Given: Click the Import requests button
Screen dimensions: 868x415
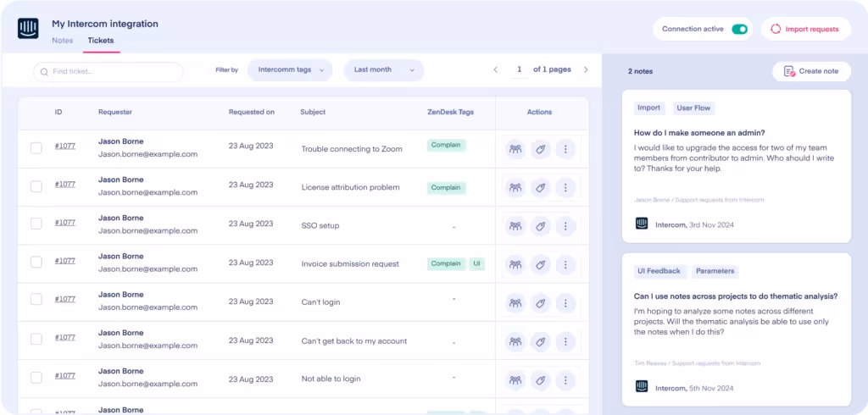Looking at the screenshot, I should (805, 30).
